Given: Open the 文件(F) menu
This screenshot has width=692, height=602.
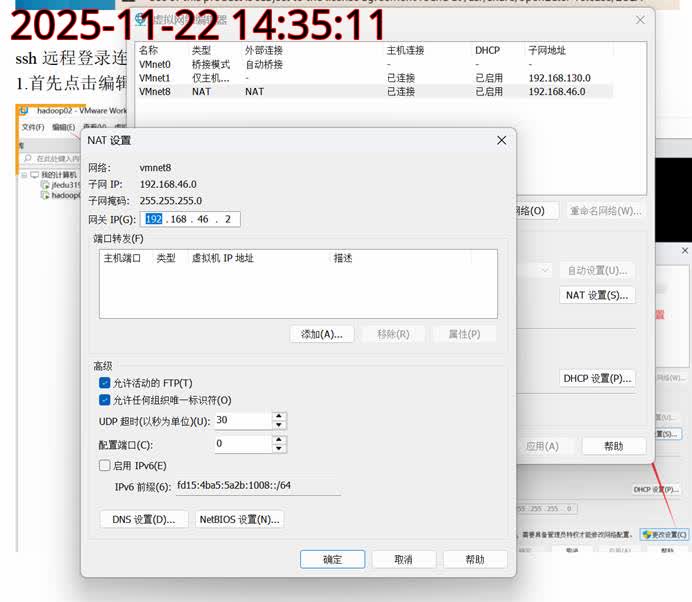Looking at the screenshot, I should pos(33,127).
